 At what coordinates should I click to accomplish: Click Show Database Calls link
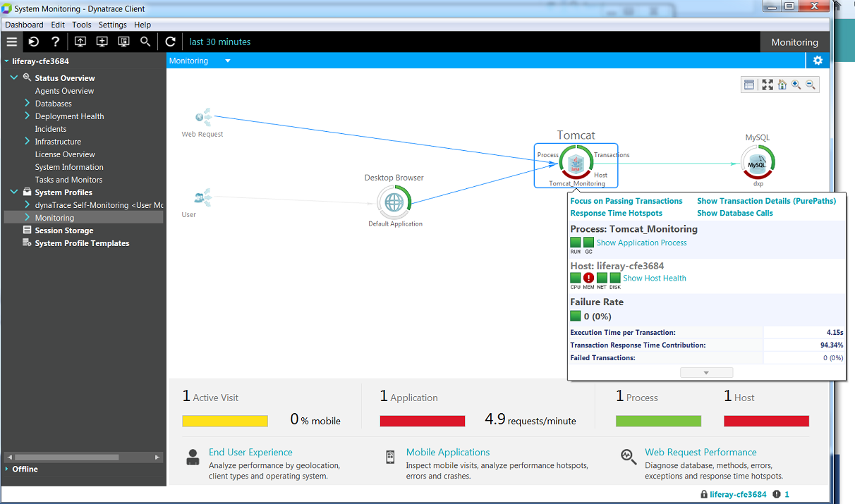pyautogui.click(x=735, y=213)
